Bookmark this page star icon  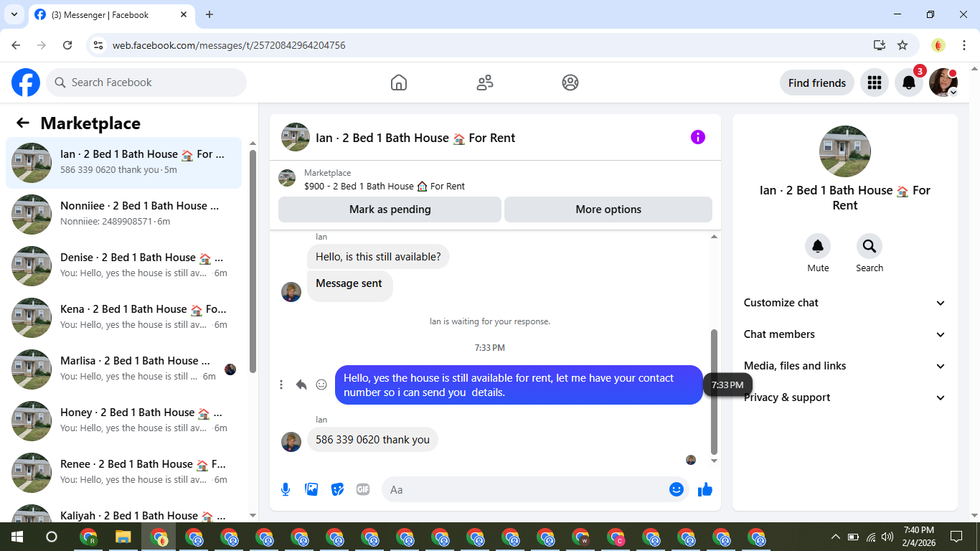click(x=903, y=45)
